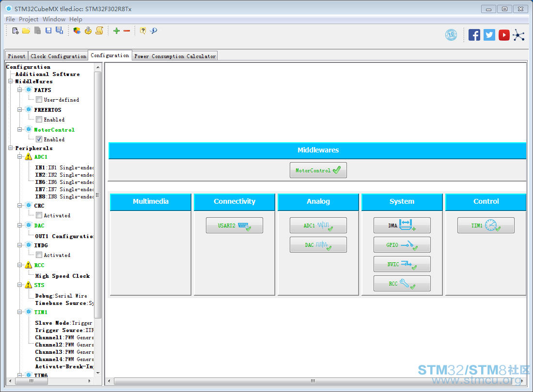Open the YouTube link icon
Image resolution: width=533 pixels, height=392 pixels.
[504, 35]
